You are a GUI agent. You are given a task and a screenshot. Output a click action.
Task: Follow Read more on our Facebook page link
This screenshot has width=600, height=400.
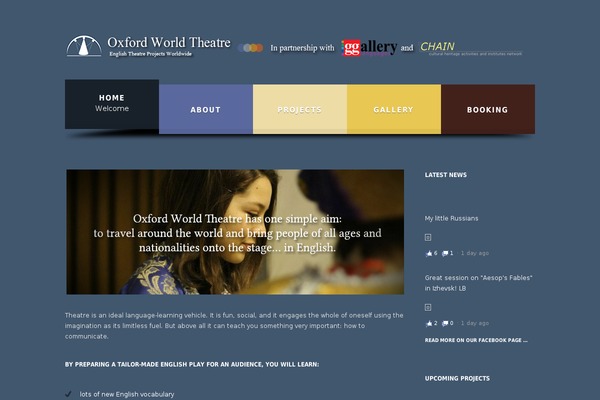[476, 340]
